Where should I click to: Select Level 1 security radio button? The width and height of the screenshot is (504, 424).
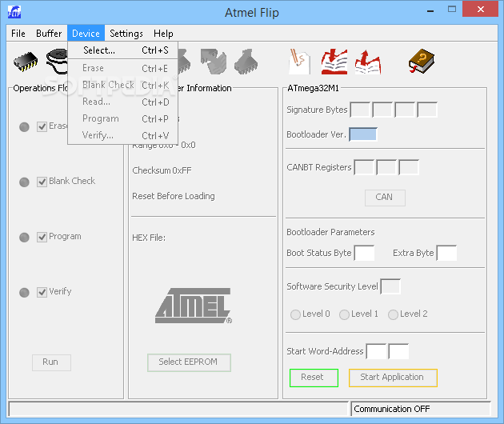[x=344, y=314]
